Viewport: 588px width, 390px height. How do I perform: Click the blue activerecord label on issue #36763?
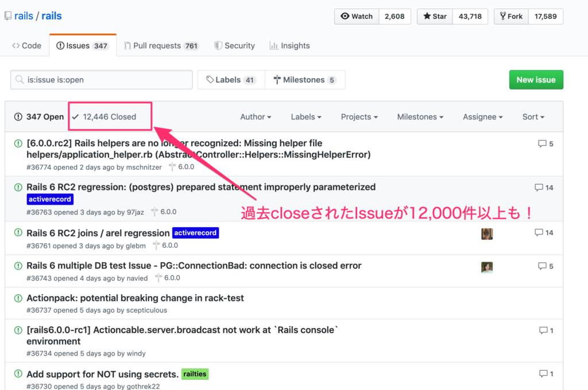point(50,200)
